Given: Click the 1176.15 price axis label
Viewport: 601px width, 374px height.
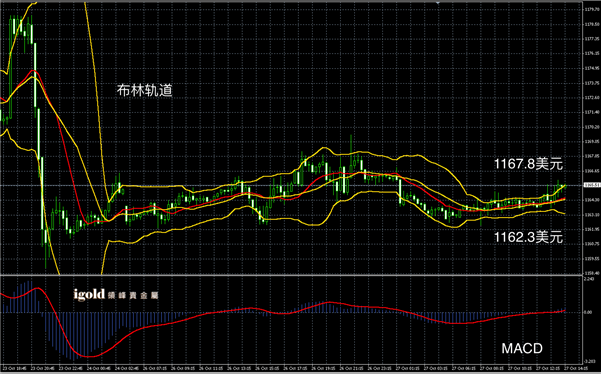Looking at the screenshot, I should [592, 54].
